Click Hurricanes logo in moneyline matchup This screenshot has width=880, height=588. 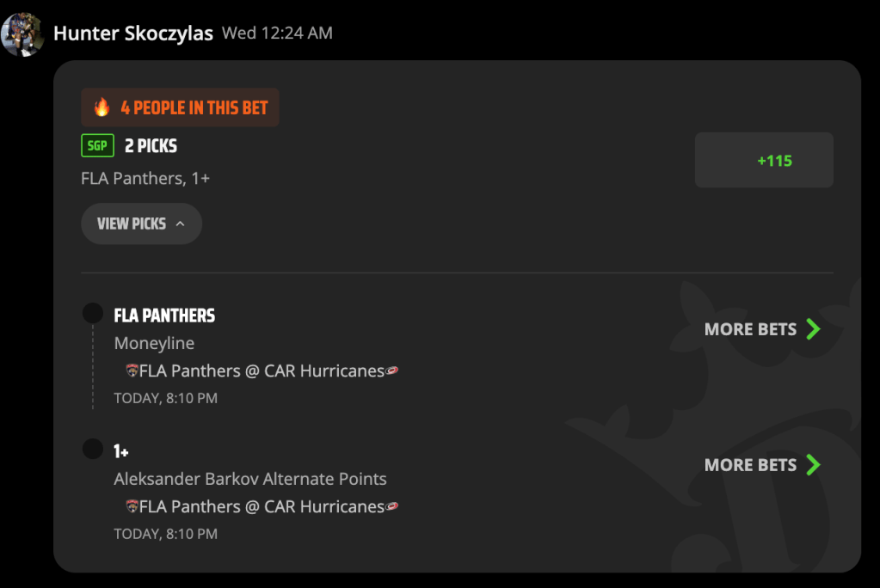coord(391,371)
